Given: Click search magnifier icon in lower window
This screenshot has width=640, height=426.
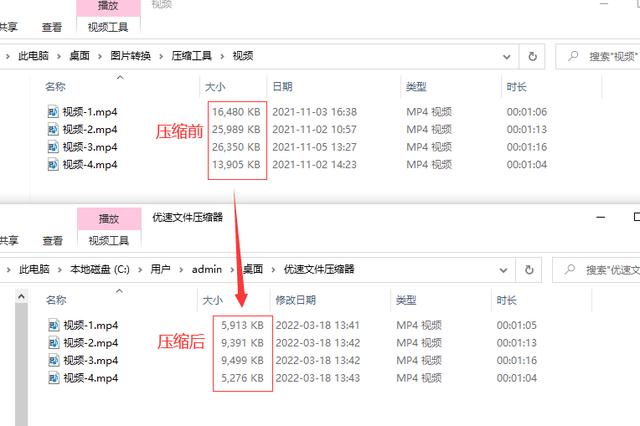Looking at the screenshot, I should click(570, 269).
